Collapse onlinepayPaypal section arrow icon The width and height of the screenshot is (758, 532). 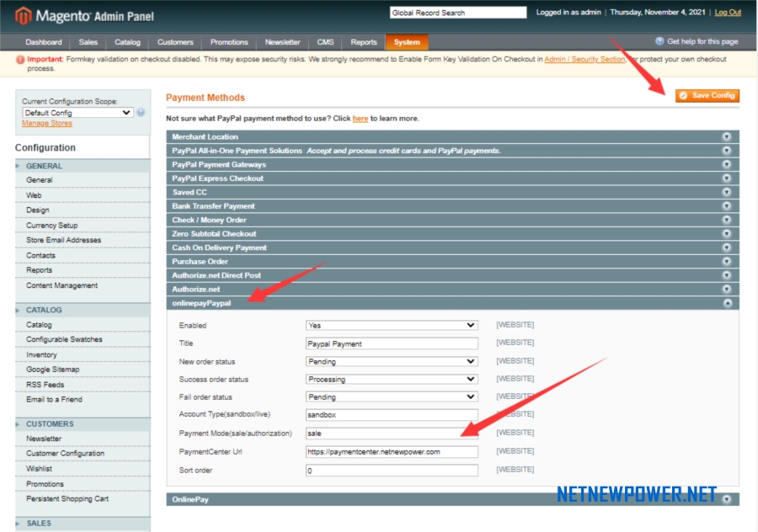728,303
